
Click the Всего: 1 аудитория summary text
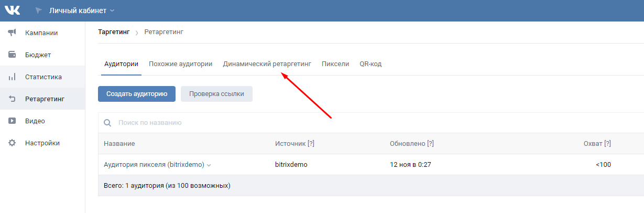(167, 186)
